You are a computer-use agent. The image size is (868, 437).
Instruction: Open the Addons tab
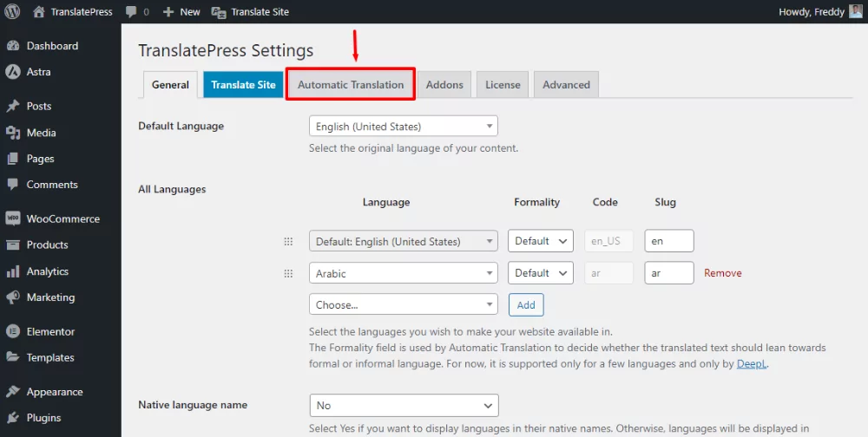[x=444, y=85]
